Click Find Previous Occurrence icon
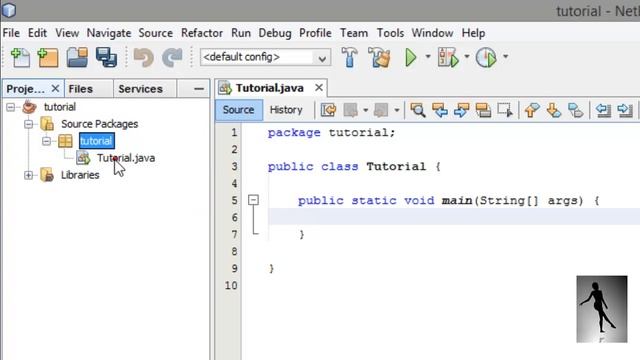This screenshot has width=640, height=360. [440, 110]
